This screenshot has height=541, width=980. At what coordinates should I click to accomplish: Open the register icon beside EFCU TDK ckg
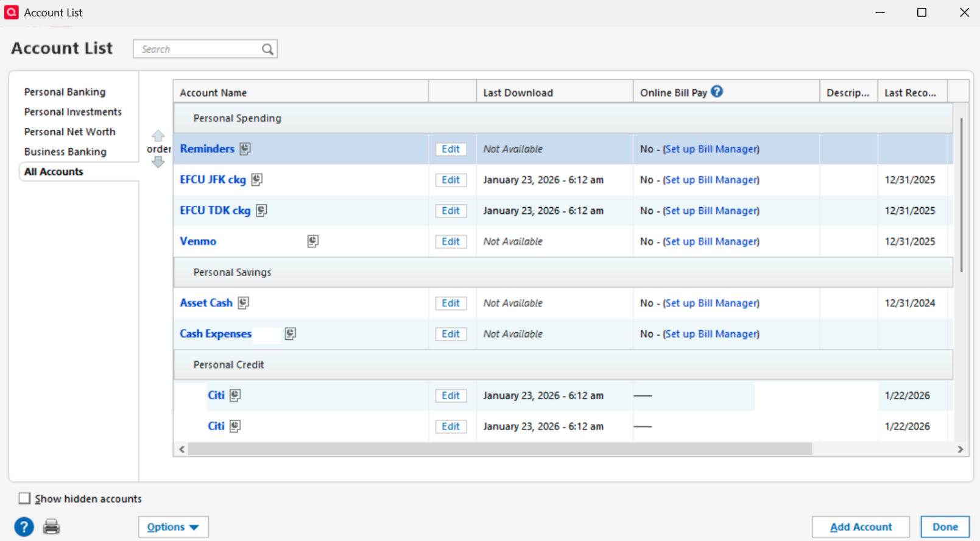pos(261,210)
